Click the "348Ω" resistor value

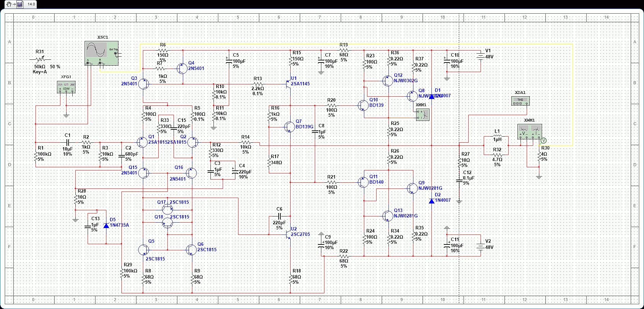pyautogui.click(x=277, y=163)
